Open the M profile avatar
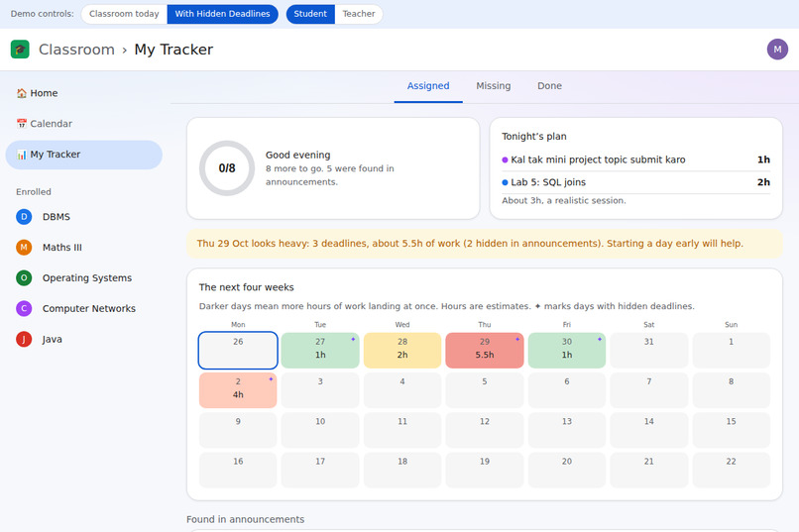 tap(777, 50)
